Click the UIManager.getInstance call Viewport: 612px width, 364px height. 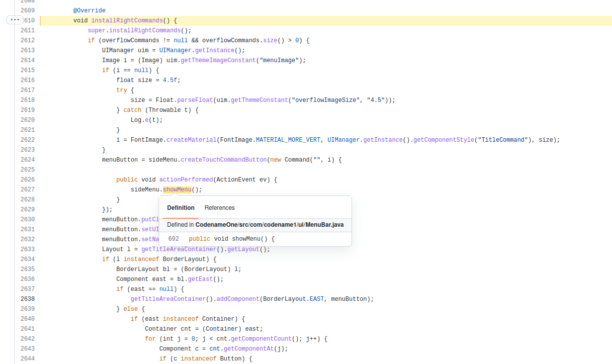214,50
